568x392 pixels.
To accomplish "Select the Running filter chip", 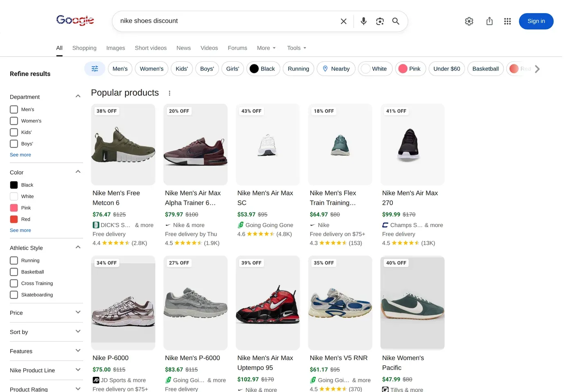I will click(x=298, y=69).
